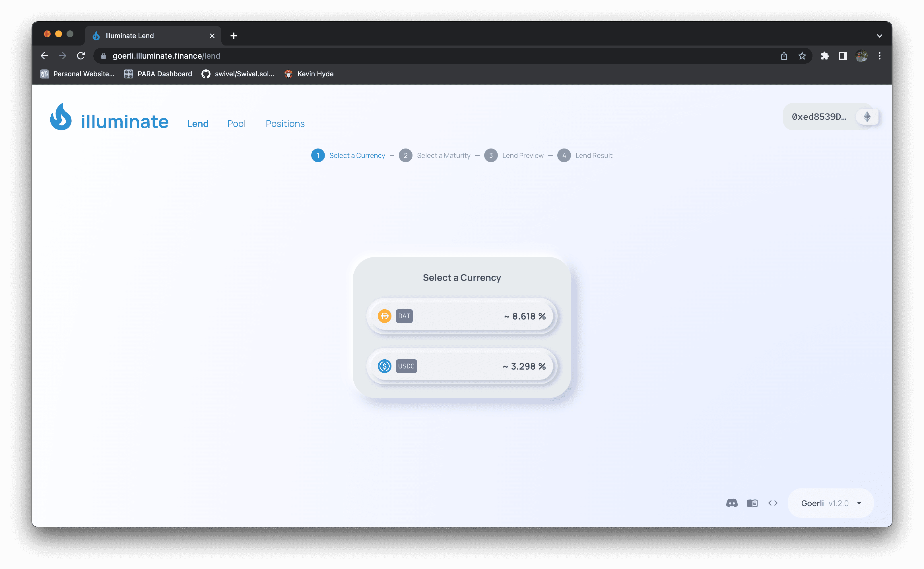Open the browser extensions puzzle icon
Viewport: 924px width, 569px height.
[x=825, y=56]
